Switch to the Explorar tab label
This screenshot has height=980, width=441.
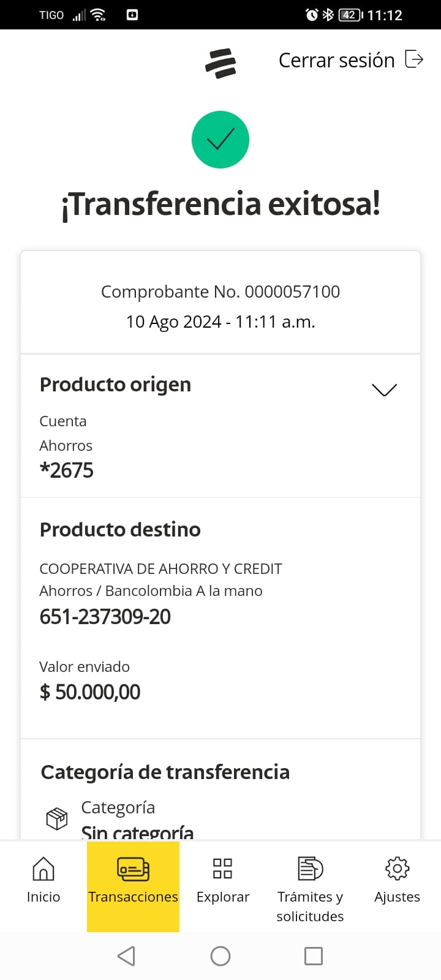pyautogui.click(x=223, y=897)
